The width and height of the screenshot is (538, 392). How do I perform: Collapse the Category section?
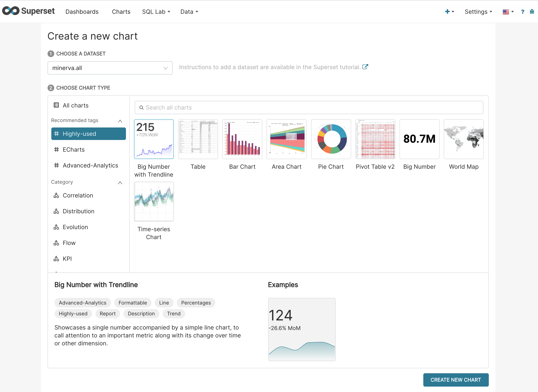(120, 182)
